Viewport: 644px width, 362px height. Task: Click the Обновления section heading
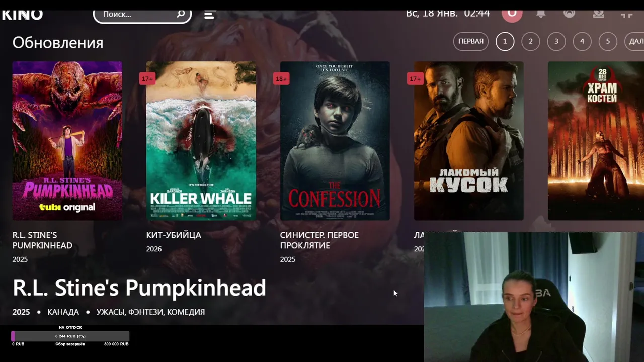[58, 43]
